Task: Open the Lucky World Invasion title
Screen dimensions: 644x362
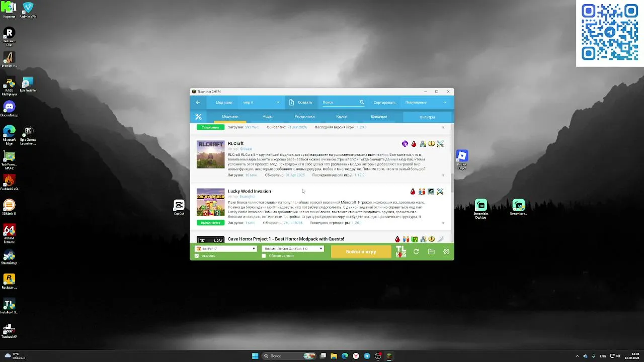Action: [249, 191]
